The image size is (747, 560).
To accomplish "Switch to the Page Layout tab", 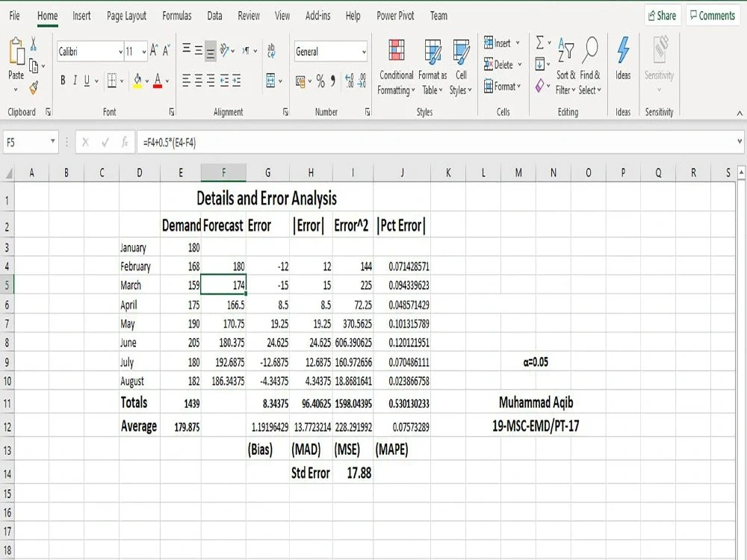I will click(126, 16).
